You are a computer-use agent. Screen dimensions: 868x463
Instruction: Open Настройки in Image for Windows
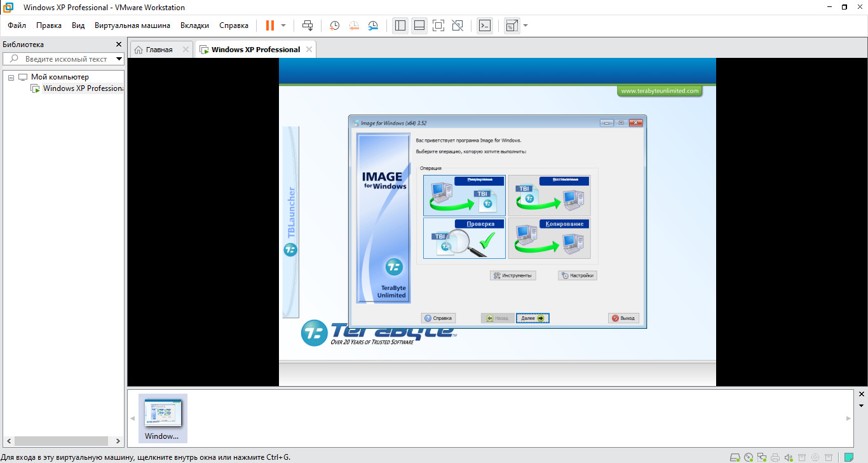tap(578, 275)
